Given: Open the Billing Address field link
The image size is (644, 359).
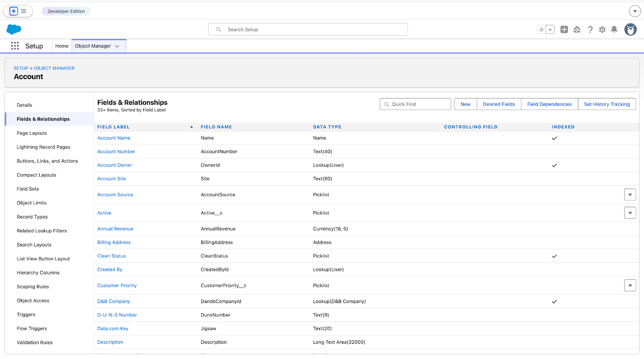Looking at the screenshot, I should tap(114, 242).
